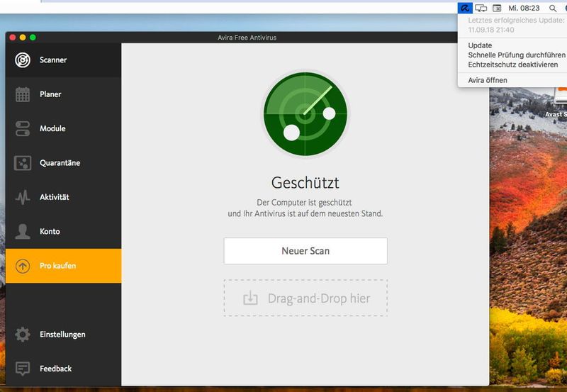
Task: Open Planer via its calendar icon
Action: (x=23, y=94)
